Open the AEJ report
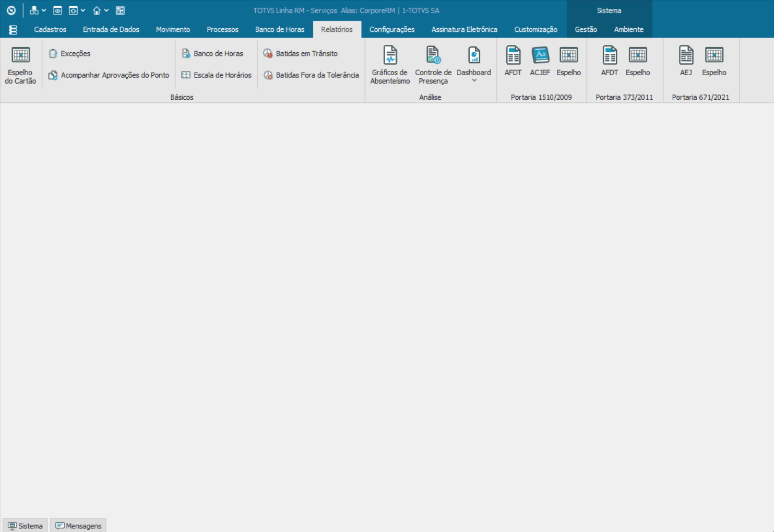The width and height of the screenshot is (774, 532). [x=686, y=62]
